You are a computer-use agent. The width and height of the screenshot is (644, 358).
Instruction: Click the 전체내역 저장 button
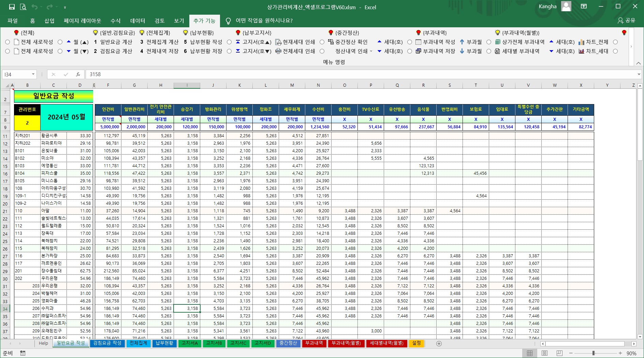click(160, 51)
